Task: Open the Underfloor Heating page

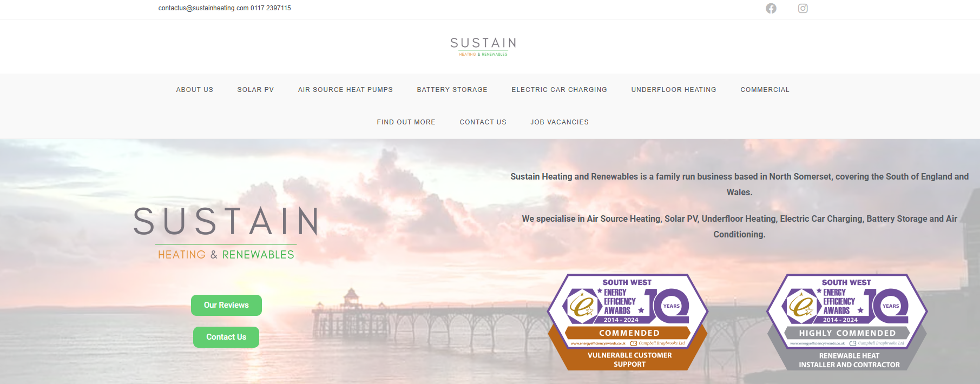Action: coord(673,90)
